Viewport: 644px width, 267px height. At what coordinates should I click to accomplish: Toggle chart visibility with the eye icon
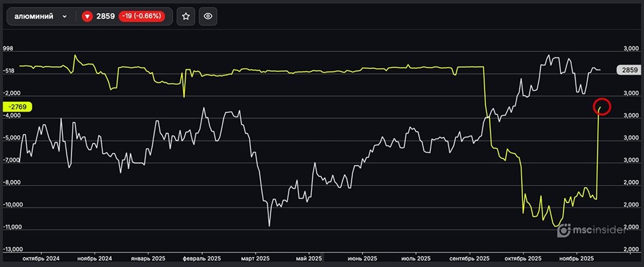click(207, 17)
